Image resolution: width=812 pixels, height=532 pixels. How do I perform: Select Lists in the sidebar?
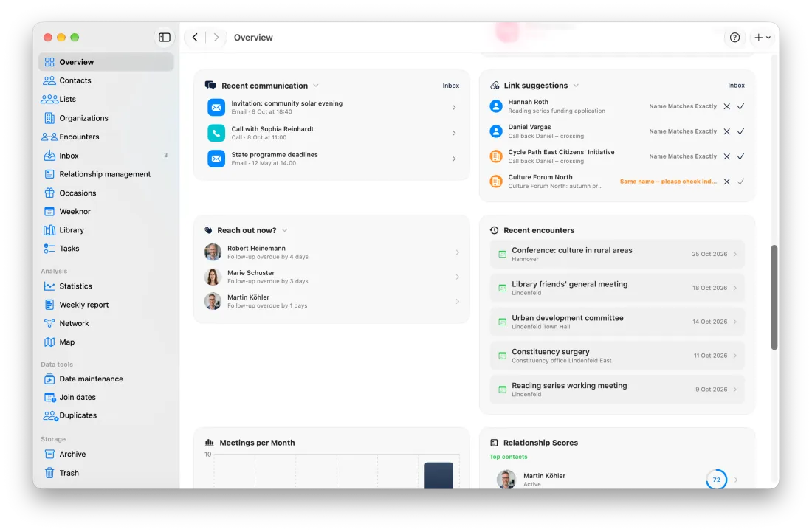106,100
